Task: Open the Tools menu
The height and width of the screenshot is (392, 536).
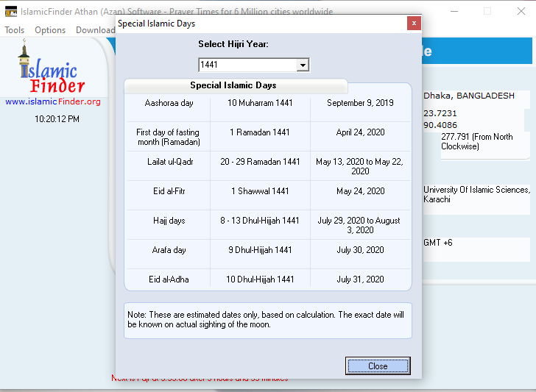Action: tap(15, 30)
